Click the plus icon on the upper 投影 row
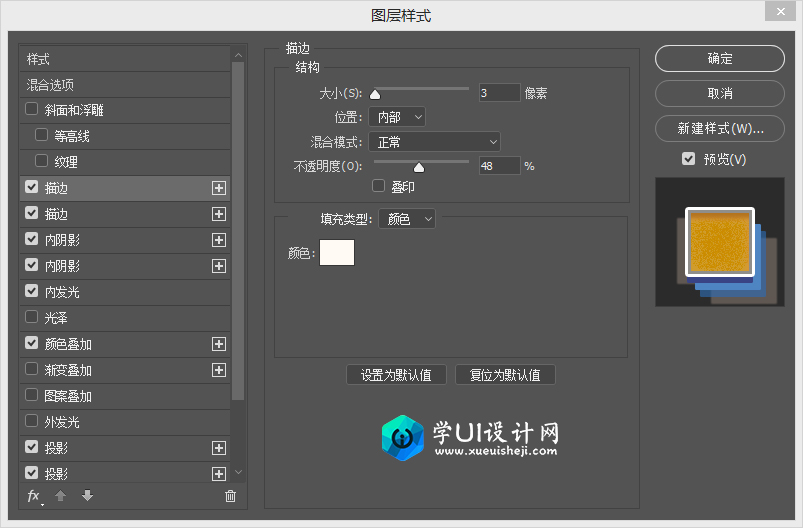The width and height of the screenshot is (803, 528). click(219, 448)
